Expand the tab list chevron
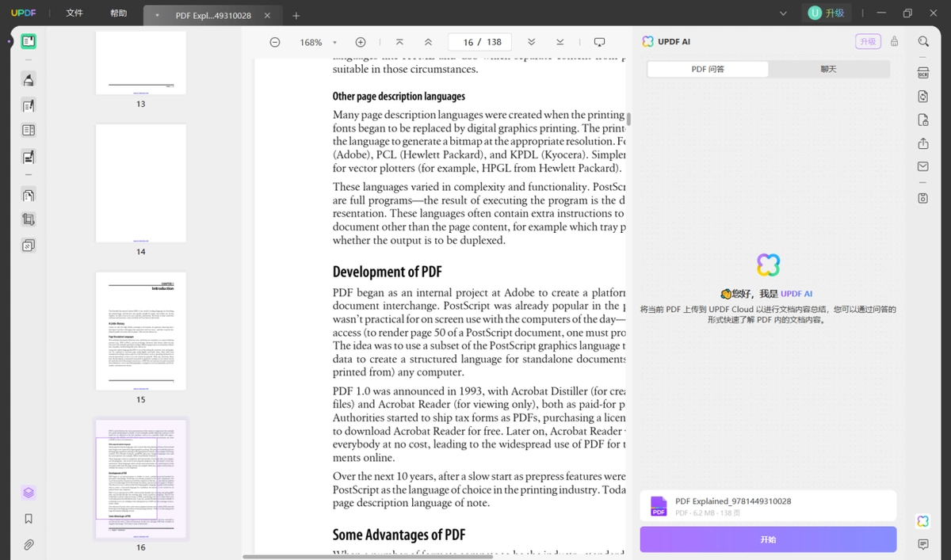The height and width of the screenshot is (560, 951). [x=783, y=13]
